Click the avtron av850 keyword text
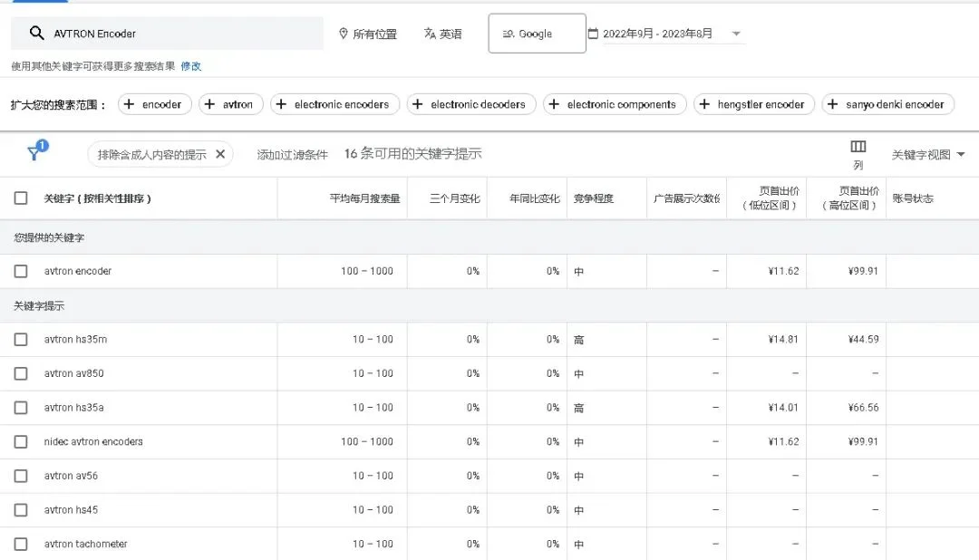Screen dimensions: 979x560 [73, 373]
